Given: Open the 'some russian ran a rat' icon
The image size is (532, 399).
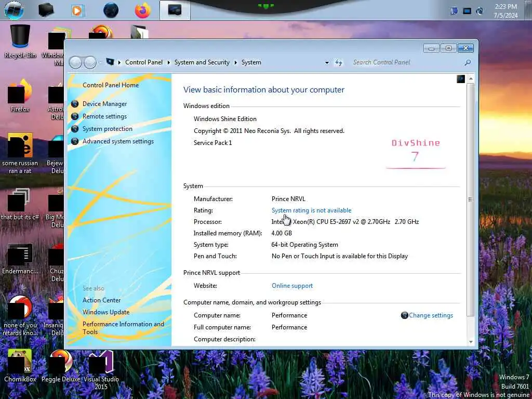Looking at the screenshot, I should pyautogui.click(x=20, y=153).
